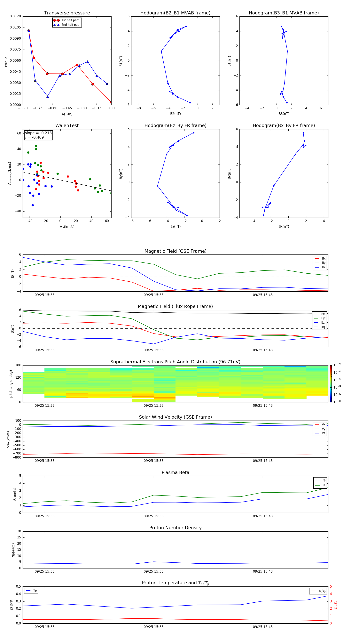351x644 pixels.
Task: Click the 'Magnetic Field (Flux Rope Frame)' title
Action: pyautogui.click(x=175, y=307)
